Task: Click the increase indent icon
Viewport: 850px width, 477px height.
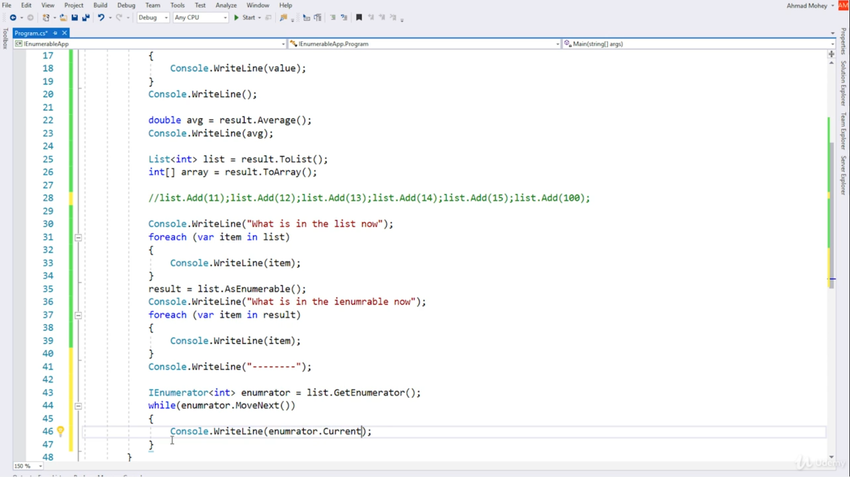Action: pyautogui.click(x=318, y=17)
